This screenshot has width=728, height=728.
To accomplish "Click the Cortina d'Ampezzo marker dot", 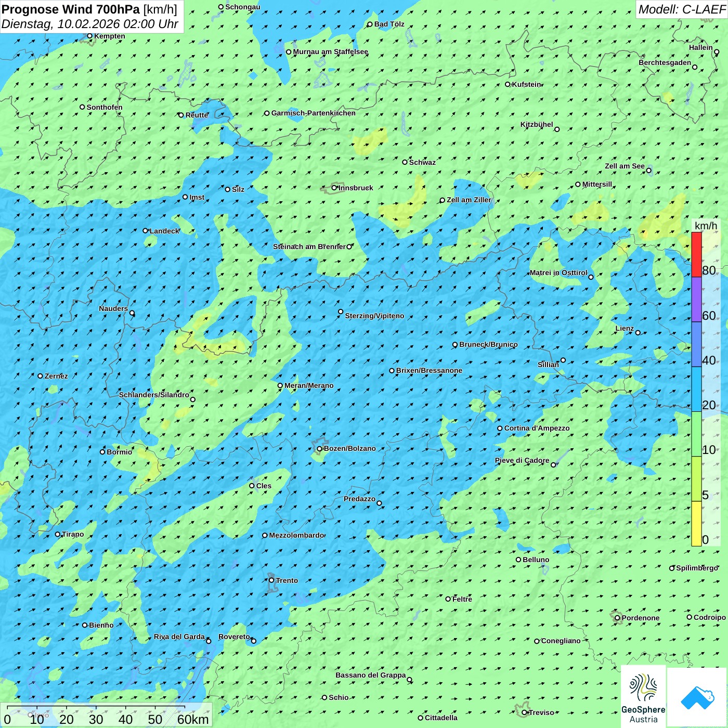I will click(500, 428).
